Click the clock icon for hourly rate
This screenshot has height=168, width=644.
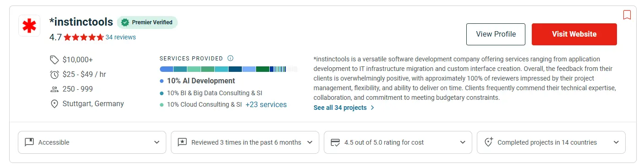pos(54,75)
